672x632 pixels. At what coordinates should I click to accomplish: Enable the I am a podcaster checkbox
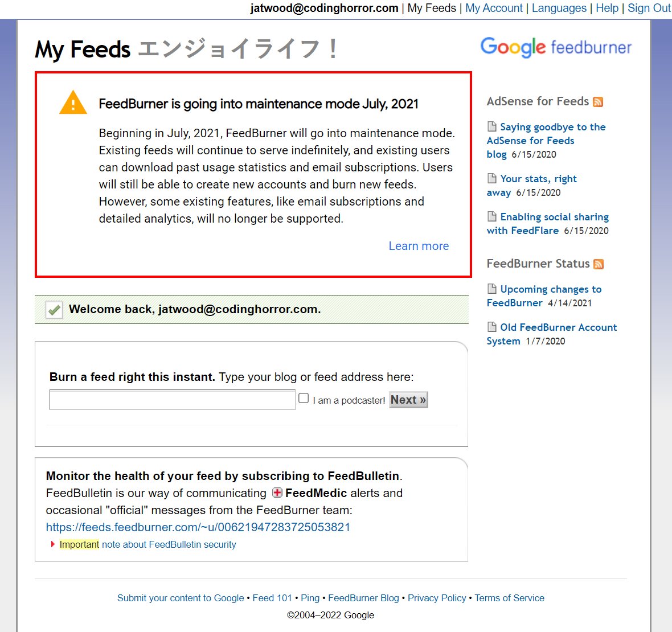(x=304, y=399)
